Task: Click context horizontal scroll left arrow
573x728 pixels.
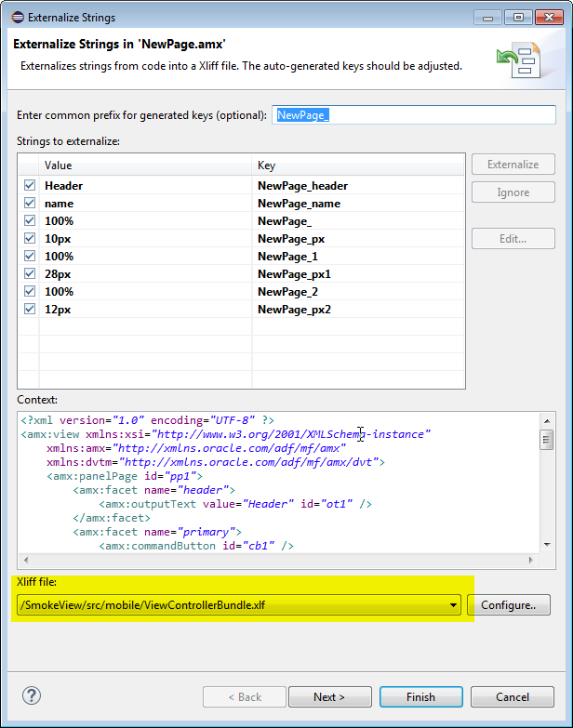Action: point(26,560)
